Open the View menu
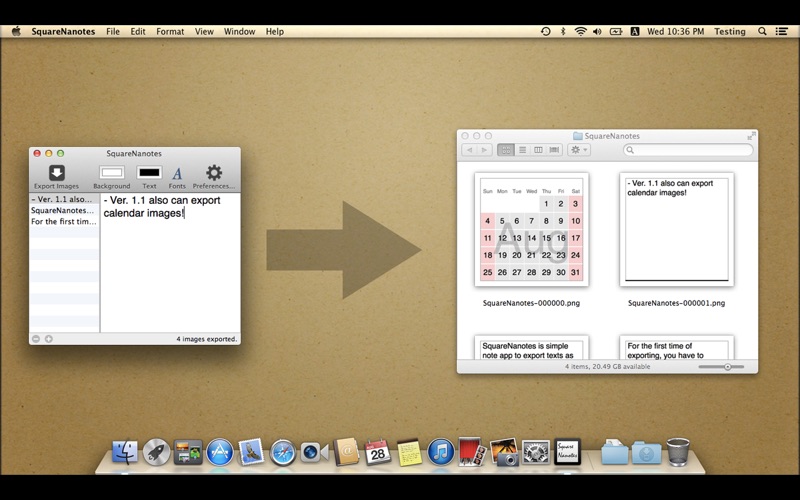Viewport: 800px width, 500px height. click(x=204, y=31)
